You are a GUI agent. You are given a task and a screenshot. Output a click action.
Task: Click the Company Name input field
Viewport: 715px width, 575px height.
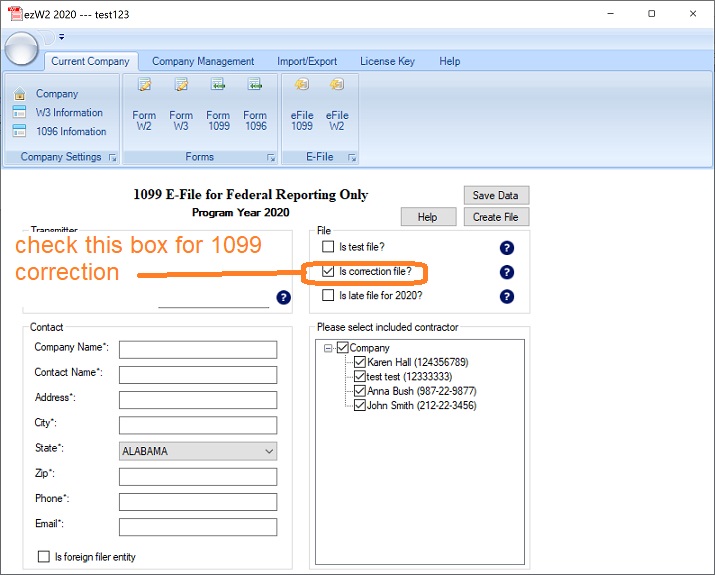coord(197,349)
